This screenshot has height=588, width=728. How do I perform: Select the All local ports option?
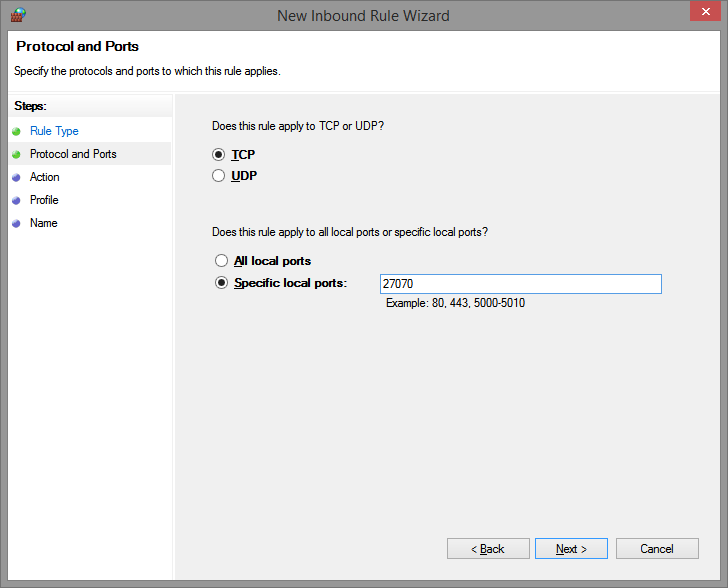222,261
